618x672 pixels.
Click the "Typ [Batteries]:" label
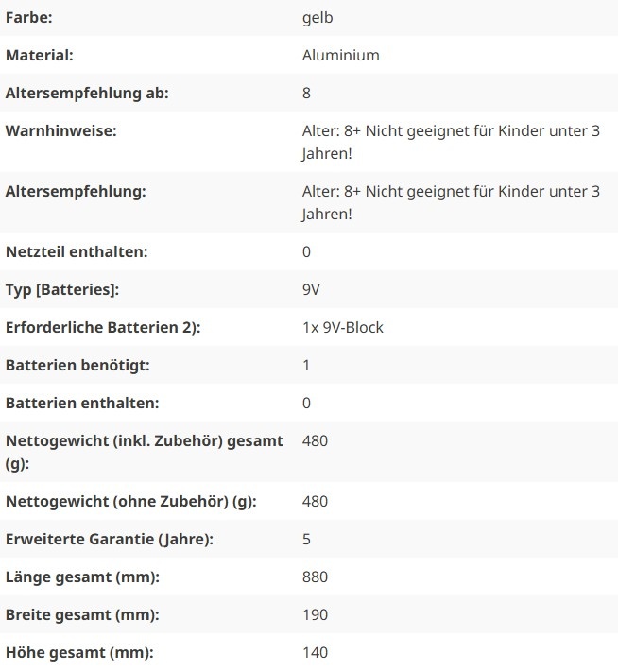point(62,289)
